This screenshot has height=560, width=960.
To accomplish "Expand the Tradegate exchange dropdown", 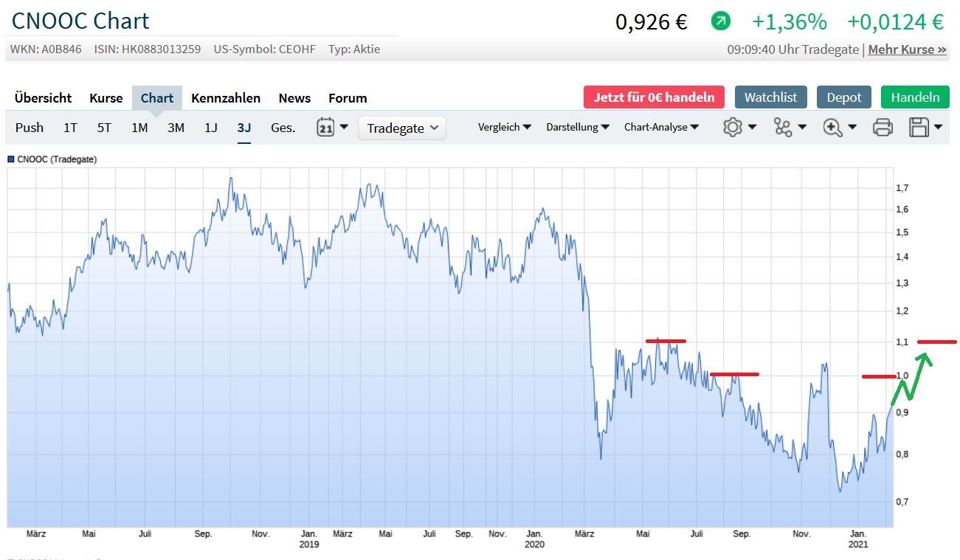I will pyautogui.click(x=402, y=128).
